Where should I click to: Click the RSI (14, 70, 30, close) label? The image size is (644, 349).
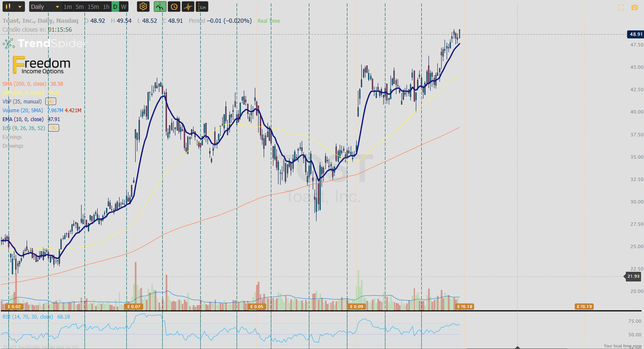pyautogui.click(x=28, y=317)
